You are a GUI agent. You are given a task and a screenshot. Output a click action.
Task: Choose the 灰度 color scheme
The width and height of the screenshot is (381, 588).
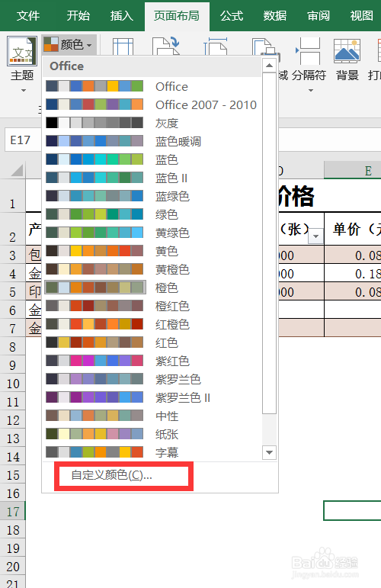click(152, 123)
